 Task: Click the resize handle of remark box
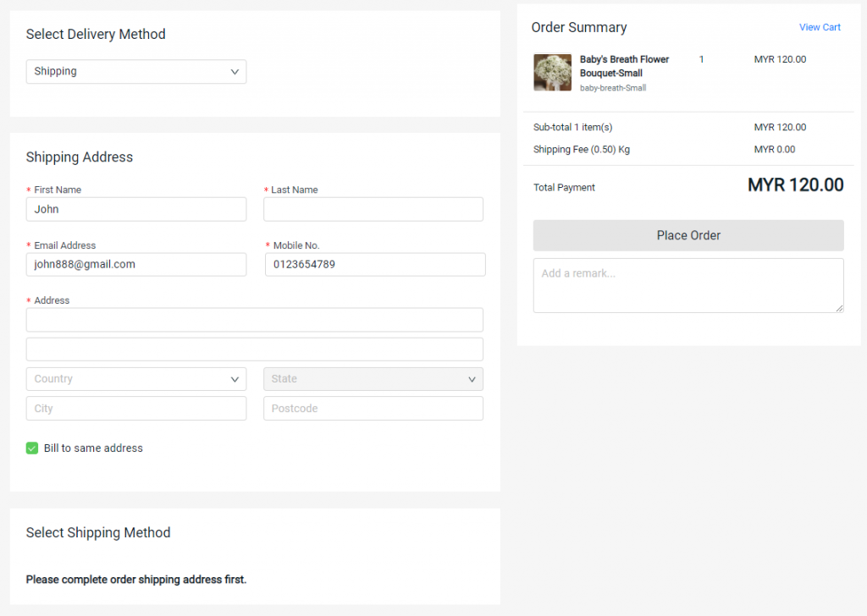pos(839,308)
